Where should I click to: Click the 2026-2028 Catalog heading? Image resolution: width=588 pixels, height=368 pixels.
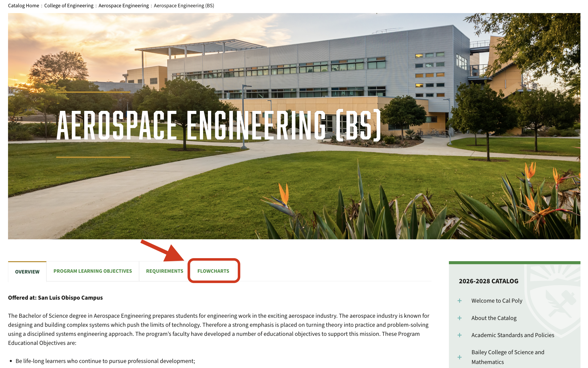(488, 281)
